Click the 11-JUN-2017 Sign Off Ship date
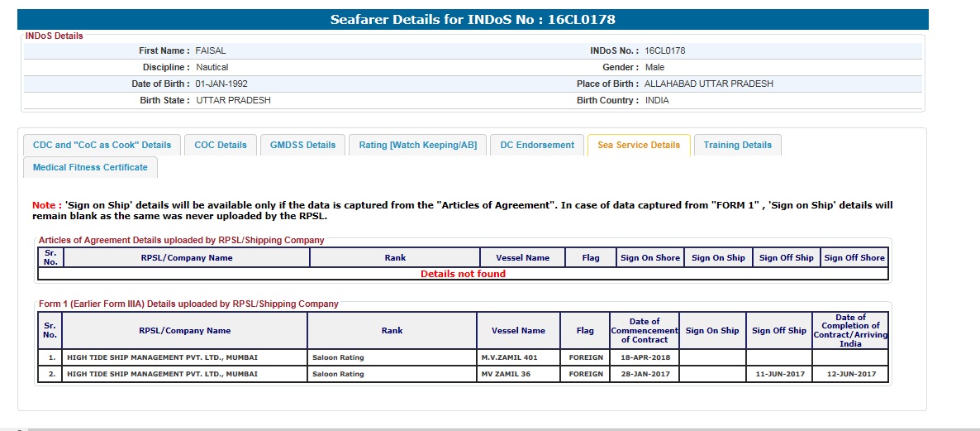 click(778, 374)
